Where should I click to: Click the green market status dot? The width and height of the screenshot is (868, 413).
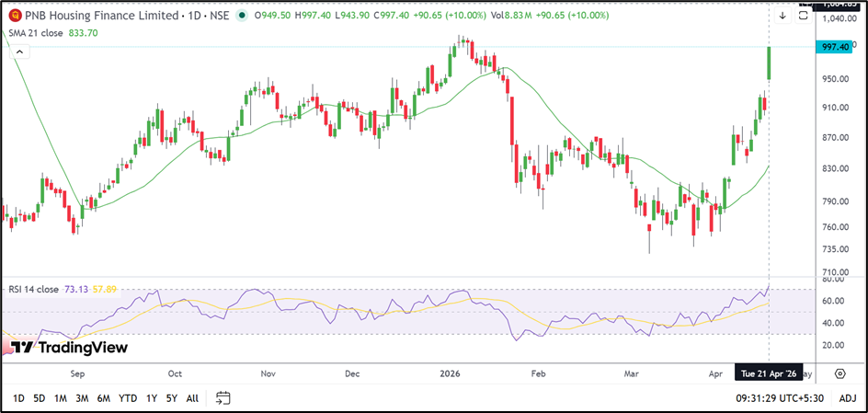point(242,16)
